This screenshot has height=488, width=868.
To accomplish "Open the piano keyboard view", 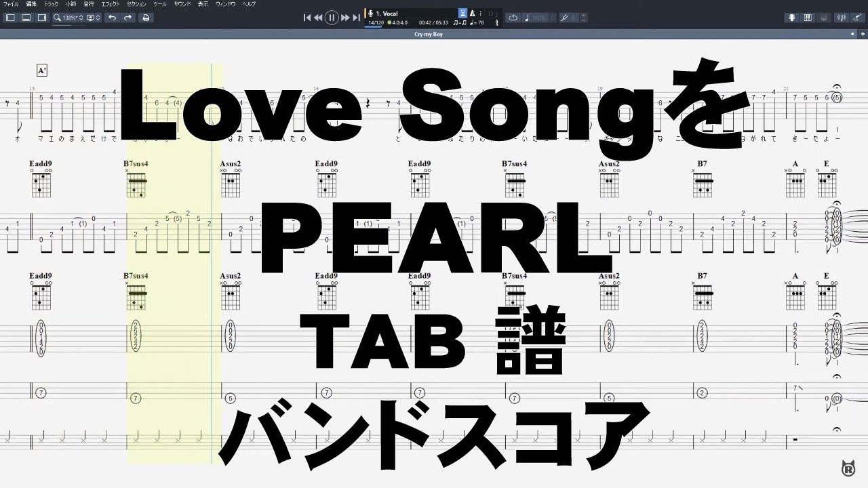I will coord(808,17).
